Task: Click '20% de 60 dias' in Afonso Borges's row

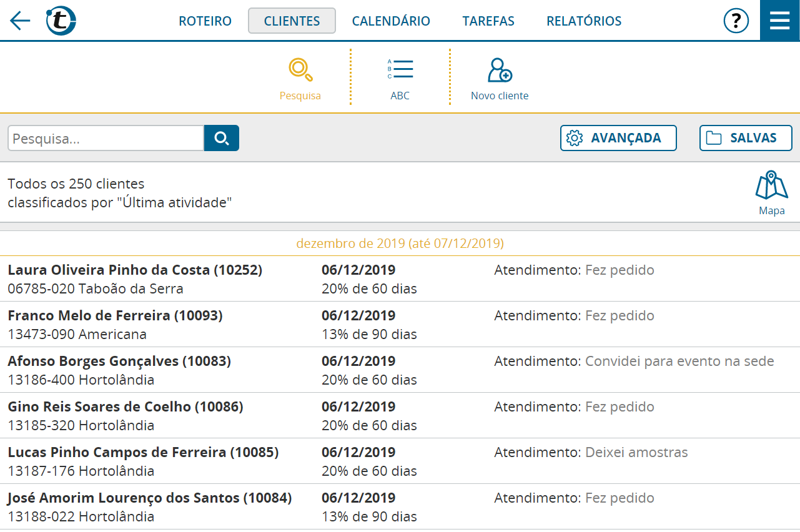Action: click(x=369, y=380)
